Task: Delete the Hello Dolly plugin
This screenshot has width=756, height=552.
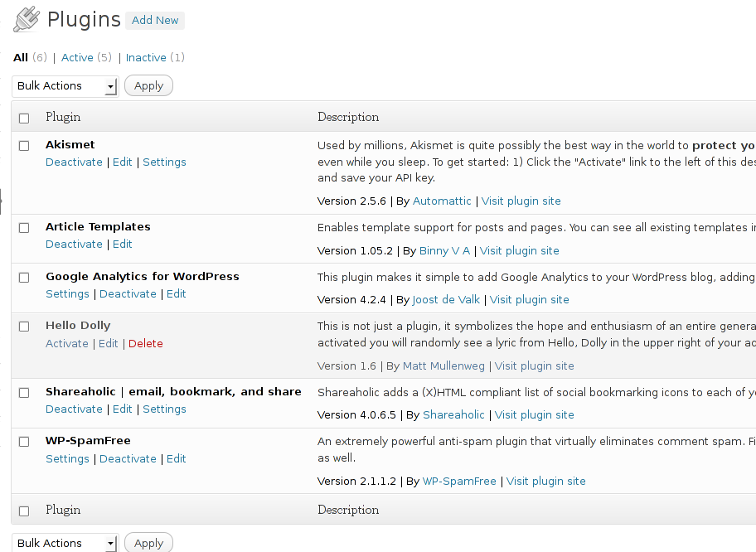Action: click(146, 344)
